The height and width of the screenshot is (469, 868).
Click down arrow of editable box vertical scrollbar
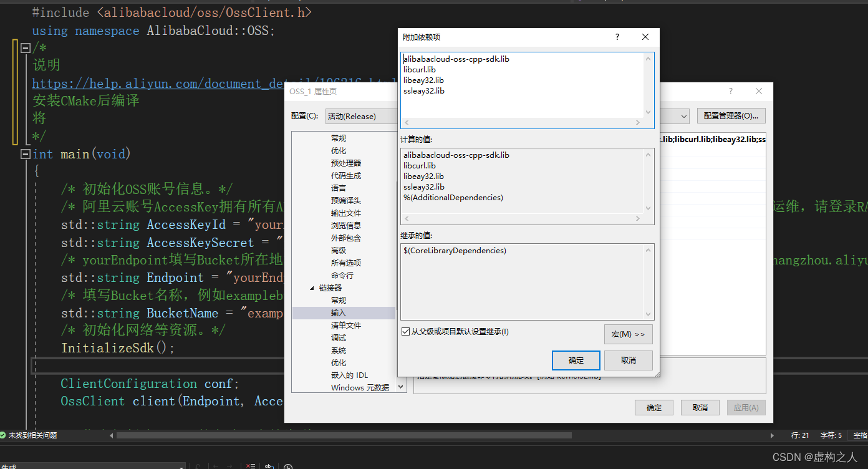[x=649, y=112]
